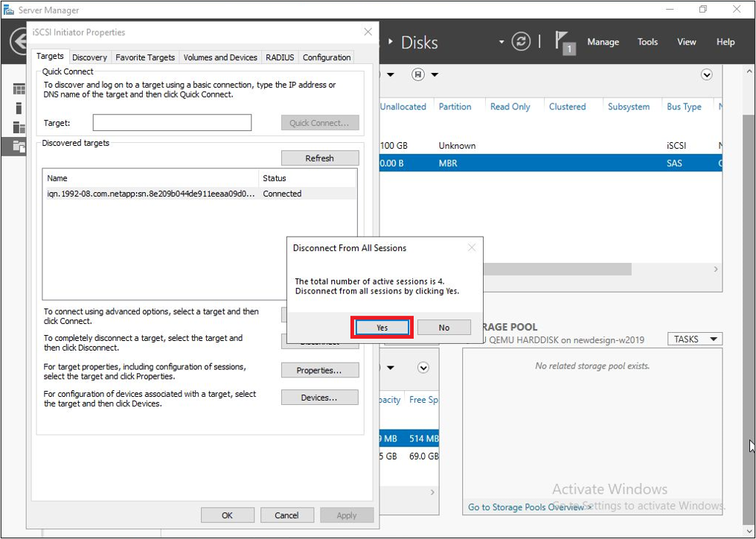The height and width of the screenshot is (539, 756).
Task: Open the notifications flag icon
Action: point(565,42)
